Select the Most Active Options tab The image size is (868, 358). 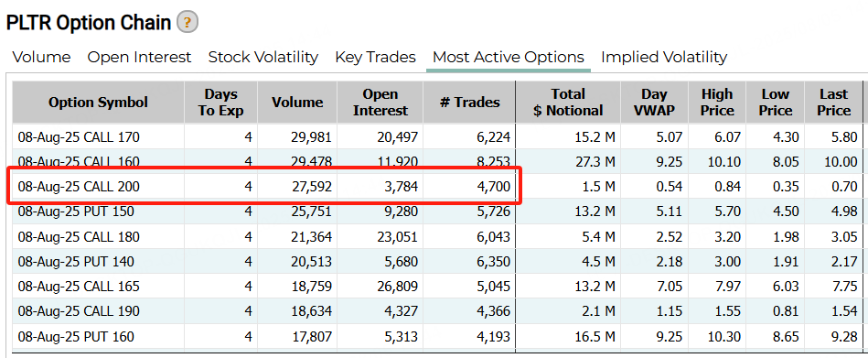point(509,57)
